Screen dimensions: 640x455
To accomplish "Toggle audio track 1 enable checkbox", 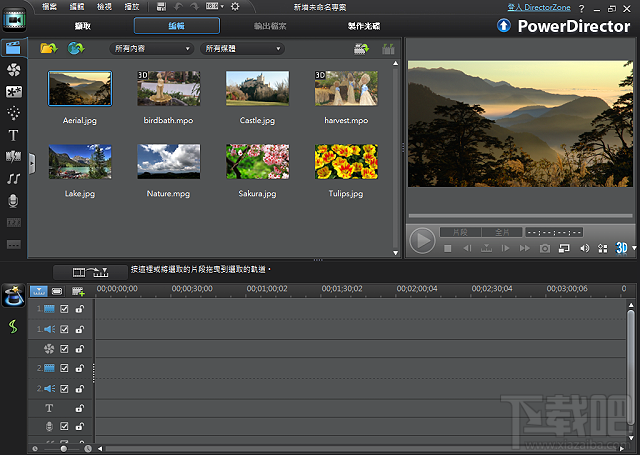I will (x=65, y=329).
